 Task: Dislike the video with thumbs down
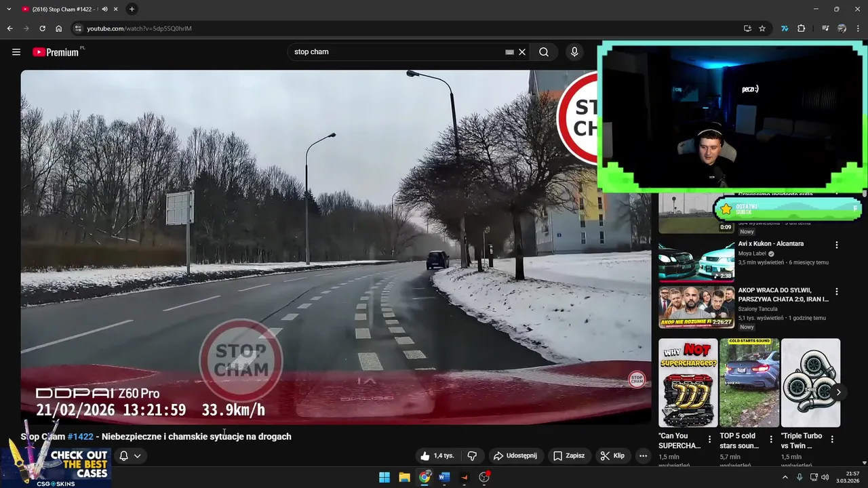pyautogui.click(x=472, y=456)
